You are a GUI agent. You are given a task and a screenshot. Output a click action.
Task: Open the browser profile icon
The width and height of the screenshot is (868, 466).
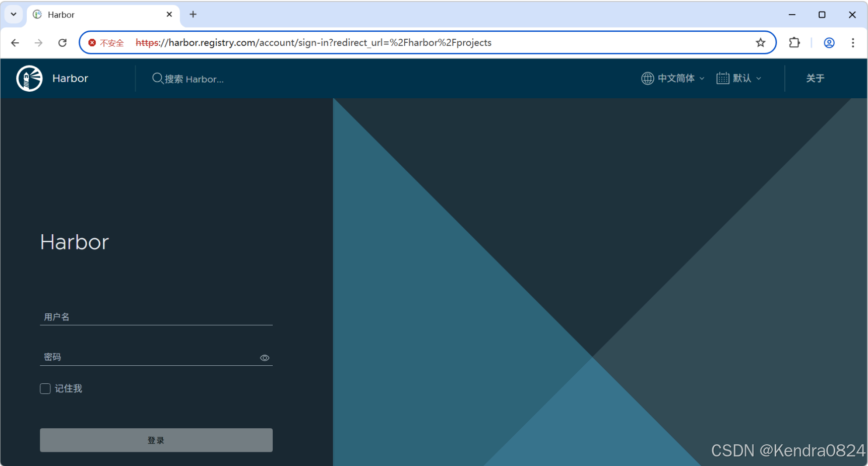[829, 43]
